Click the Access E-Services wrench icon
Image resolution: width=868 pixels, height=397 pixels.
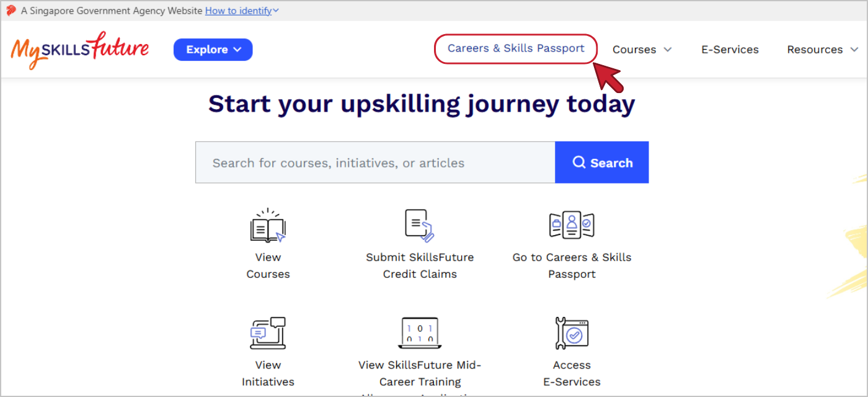pyautogui.click(x=572, y=333)
